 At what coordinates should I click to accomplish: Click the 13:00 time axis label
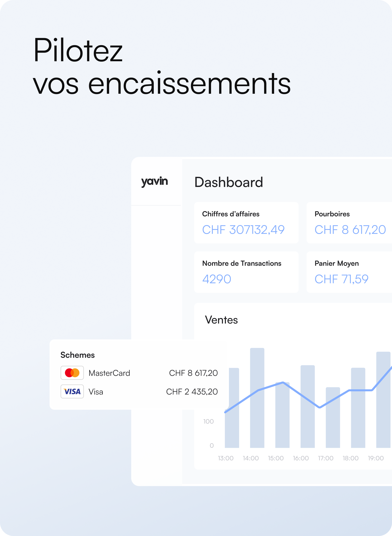[x=226, y=458]
